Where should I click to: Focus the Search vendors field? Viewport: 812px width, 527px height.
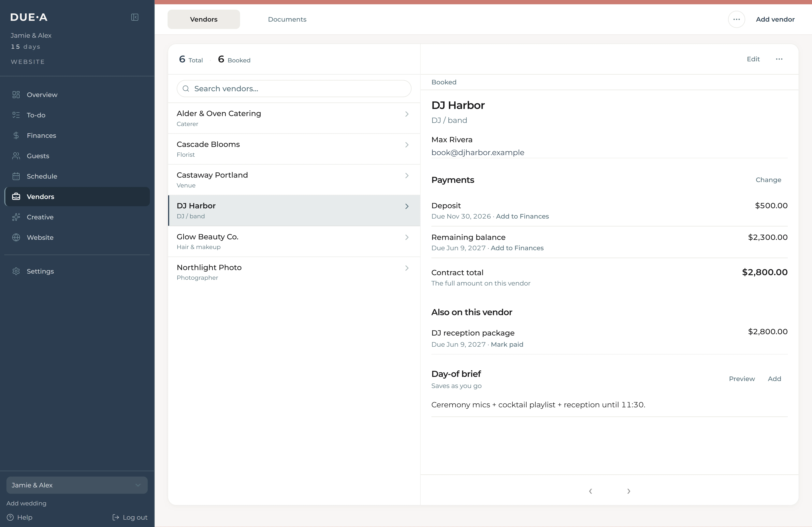pyautogui.click(x=294, y=89)
